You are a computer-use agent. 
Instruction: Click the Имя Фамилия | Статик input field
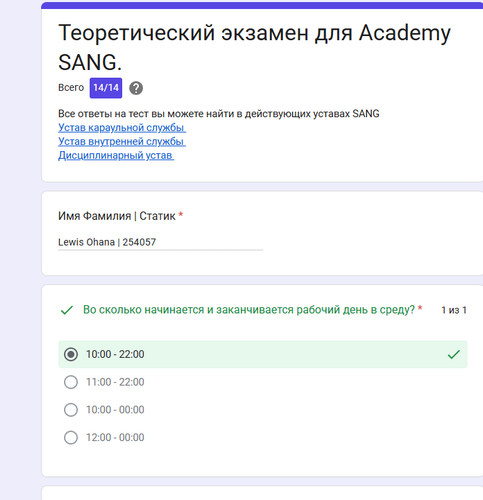click(x=160, y=242)
